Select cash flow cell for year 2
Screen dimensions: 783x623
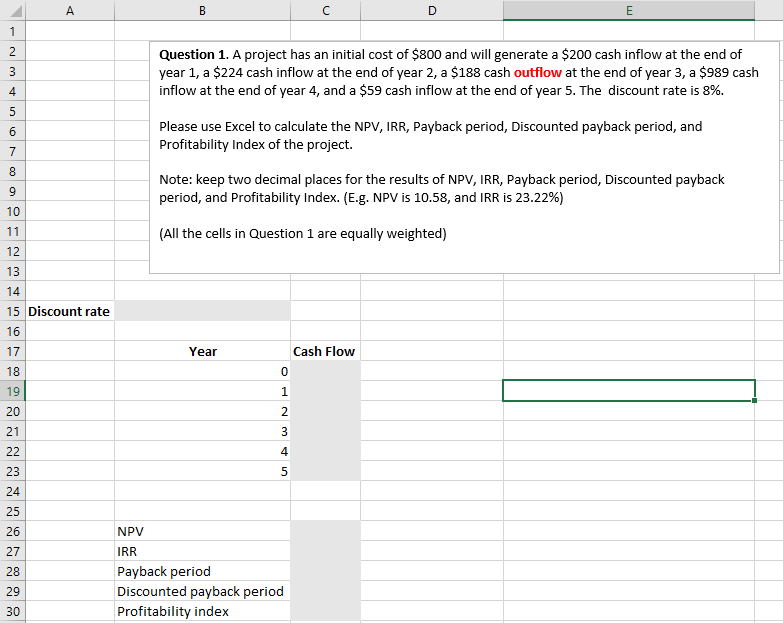[x=326, y=411]
